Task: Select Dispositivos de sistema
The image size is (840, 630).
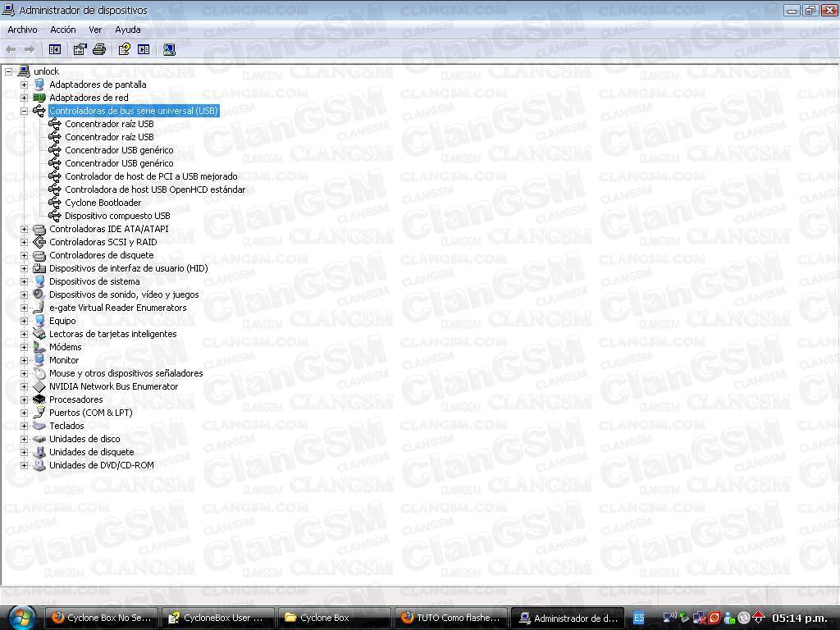Action: (x=94, y=281)
